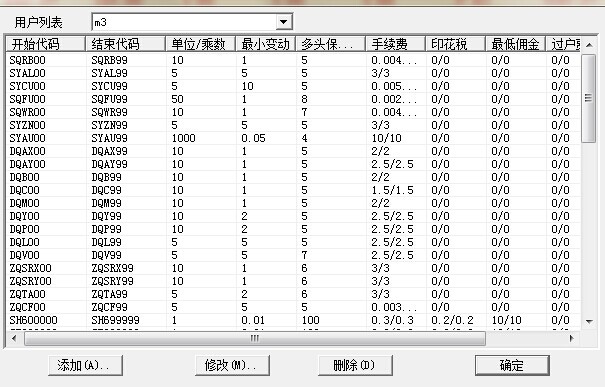Select the DQV00 row
Image resolution: width=605 pixels, height=387 pixels.
coord(293,255)
